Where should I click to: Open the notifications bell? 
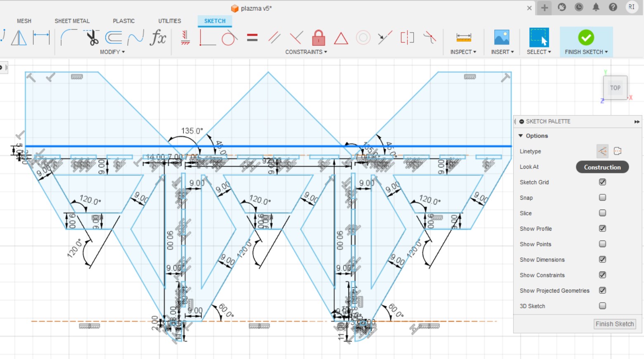pos(596,7)
